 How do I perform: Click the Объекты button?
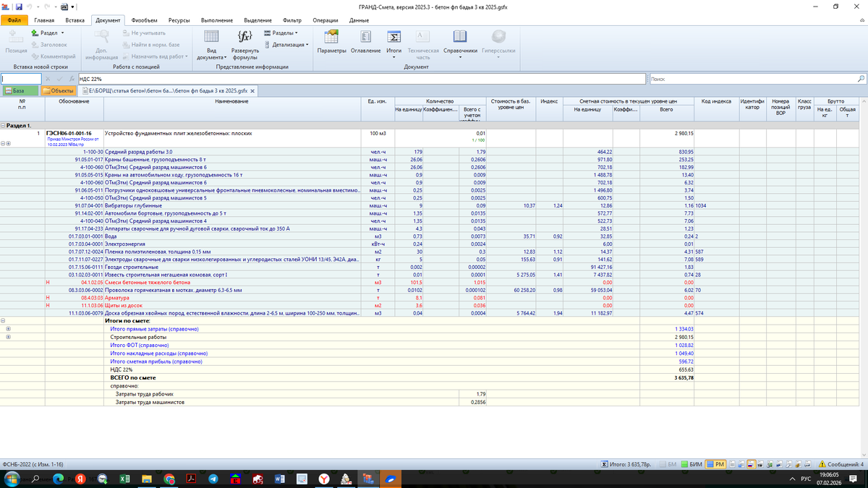point(58,90)
